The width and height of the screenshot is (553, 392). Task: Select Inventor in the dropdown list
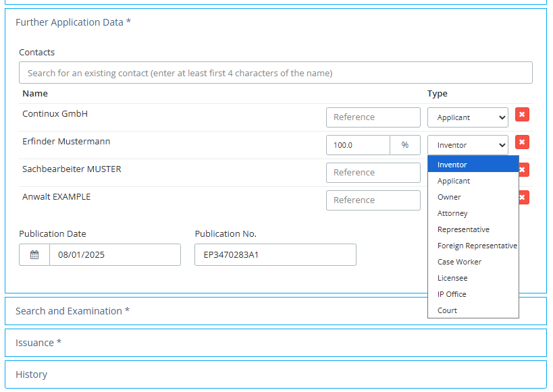point(473,165)
